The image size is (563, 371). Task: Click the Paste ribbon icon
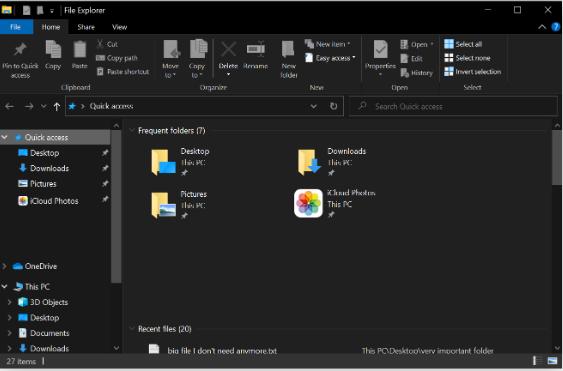coord(80,50)
